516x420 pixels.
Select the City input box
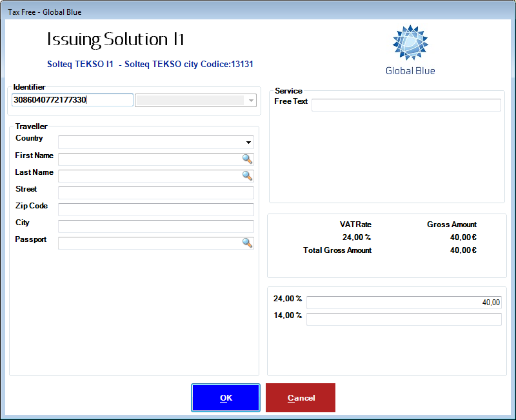coord(155,226)
